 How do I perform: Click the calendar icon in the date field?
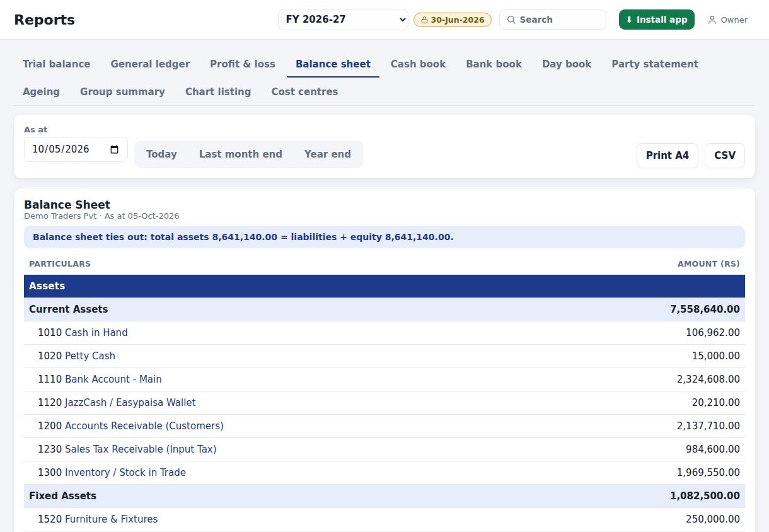coord(114,149)
